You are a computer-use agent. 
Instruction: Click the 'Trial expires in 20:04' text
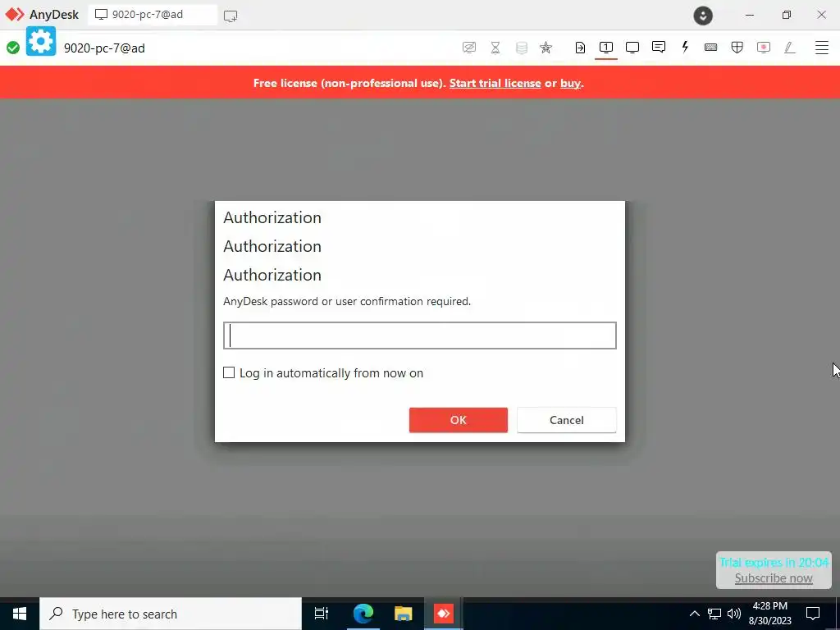click(774, 562)
